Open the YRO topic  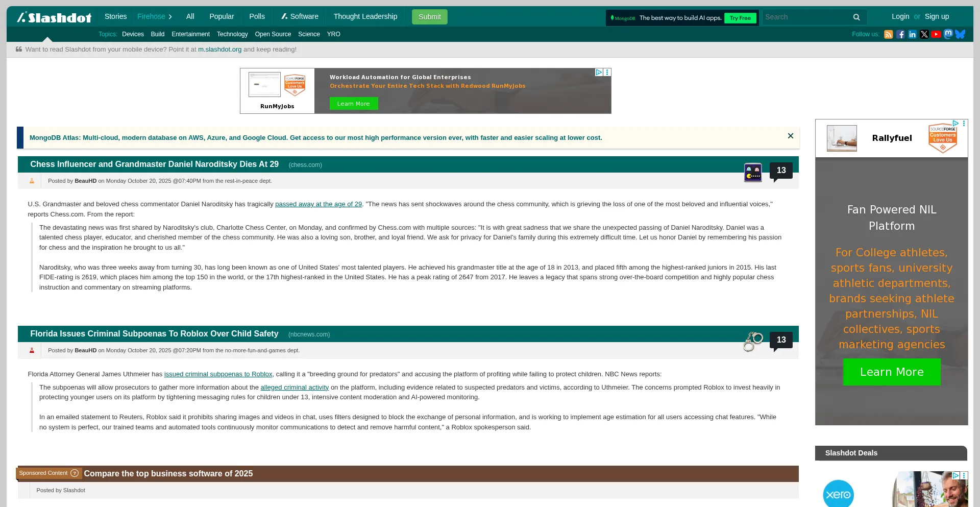point(333,34)
